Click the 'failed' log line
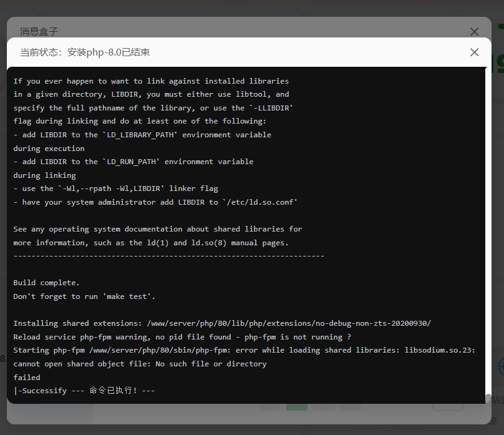 tap(27, 377)
